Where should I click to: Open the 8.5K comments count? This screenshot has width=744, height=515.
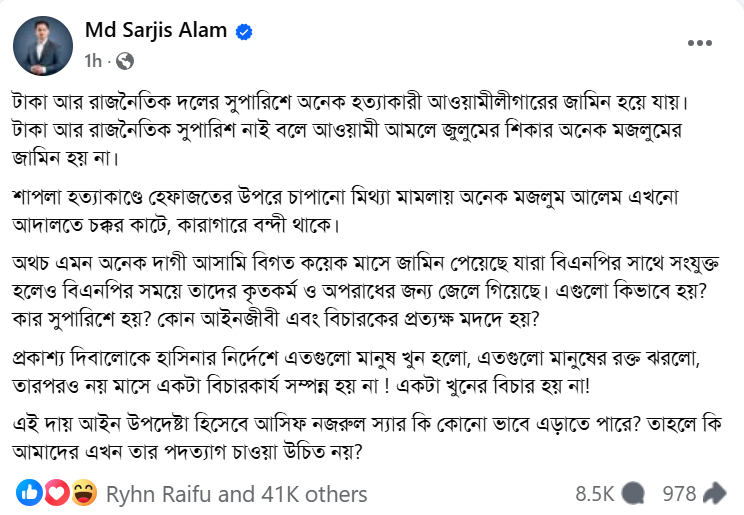pos(594,494)
